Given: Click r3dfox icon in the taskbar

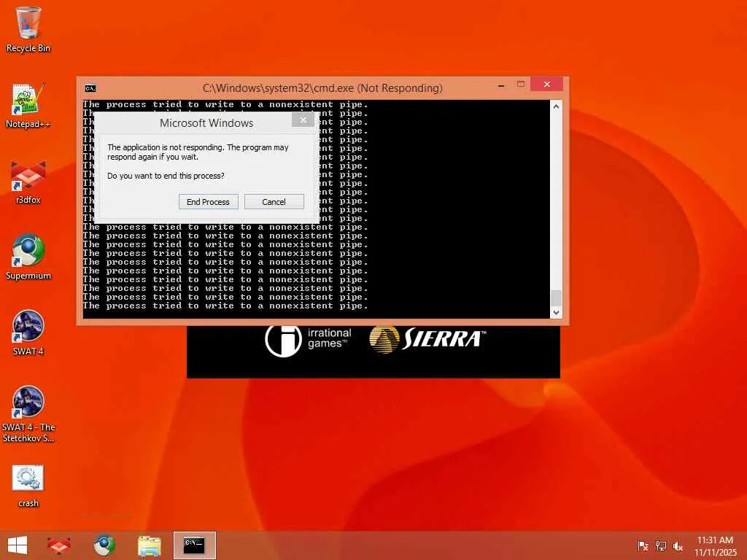Looking at the screenshot, I should 58,545.
